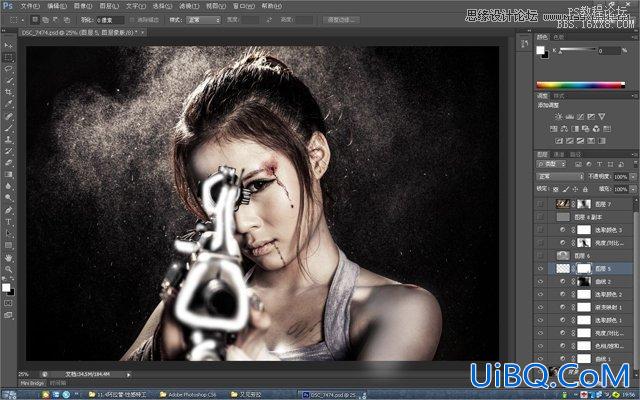This screenshot has height=400, width=640.
Task: Select the Pen tool
Action: click(8, 210)
